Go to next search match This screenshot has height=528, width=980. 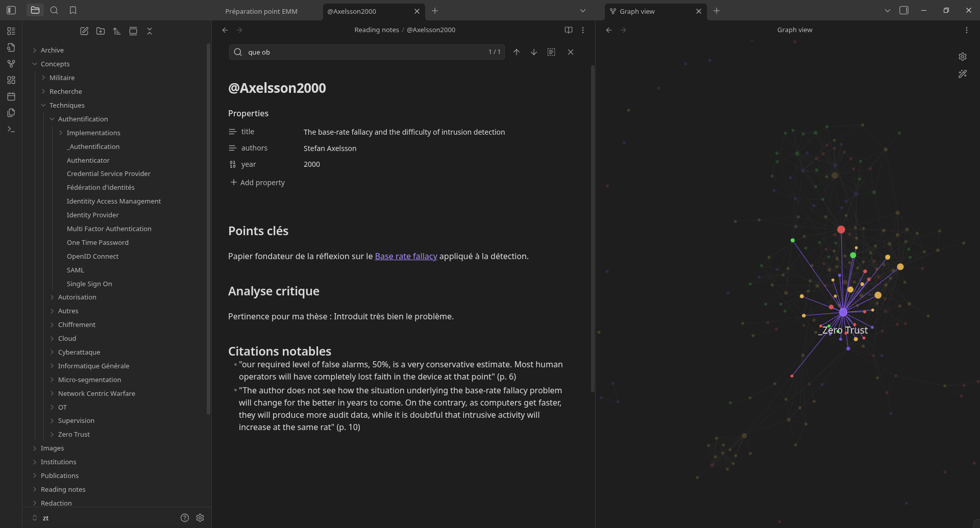pos(533,52)
